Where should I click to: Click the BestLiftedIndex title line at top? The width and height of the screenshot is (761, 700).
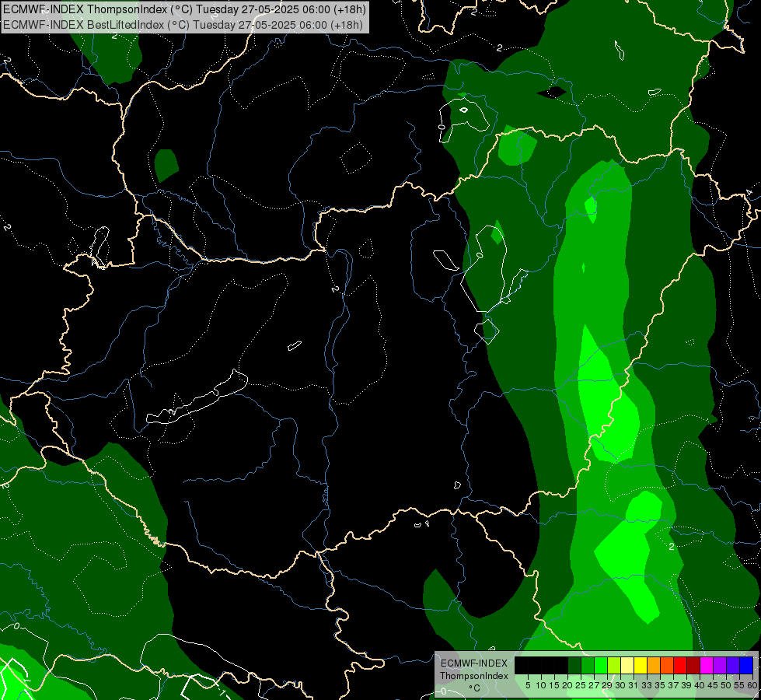coord(183,25)
